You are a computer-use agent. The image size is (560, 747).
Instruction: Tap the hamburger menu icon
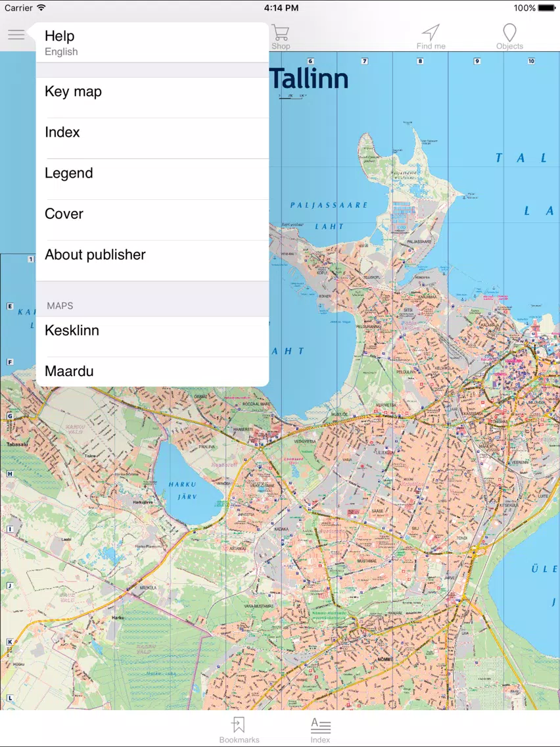point(16,34)
